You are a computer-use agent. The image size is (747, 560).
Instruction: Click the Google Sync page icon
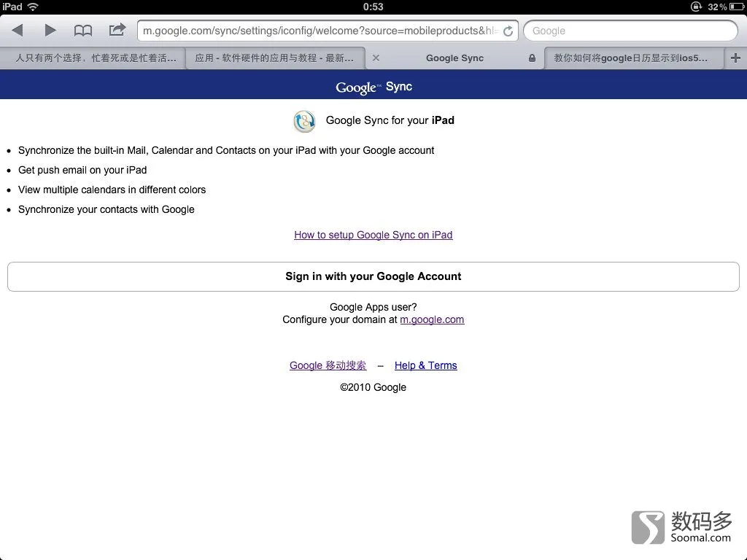click(x=304, y=121)
